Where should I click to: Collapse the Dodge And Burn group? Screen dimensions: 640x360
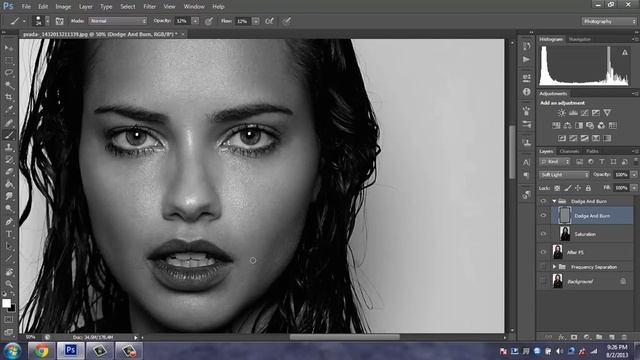coord(554,201)
